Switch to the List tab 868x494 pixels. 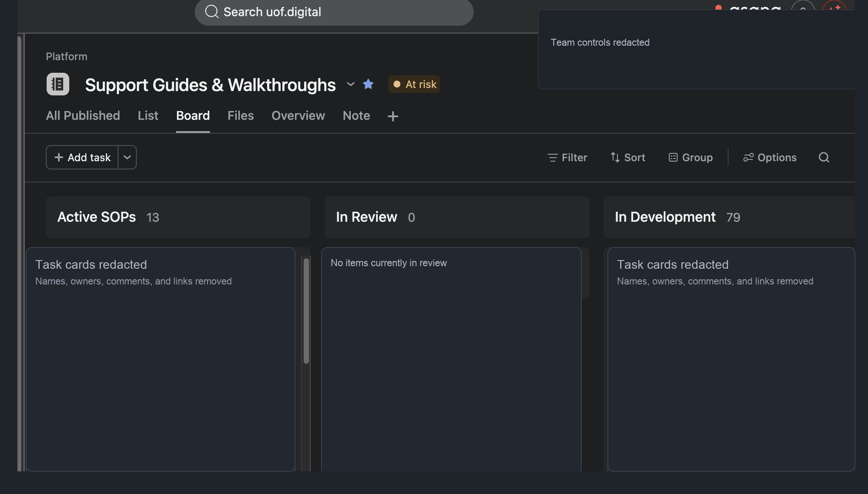coord(148,115)
